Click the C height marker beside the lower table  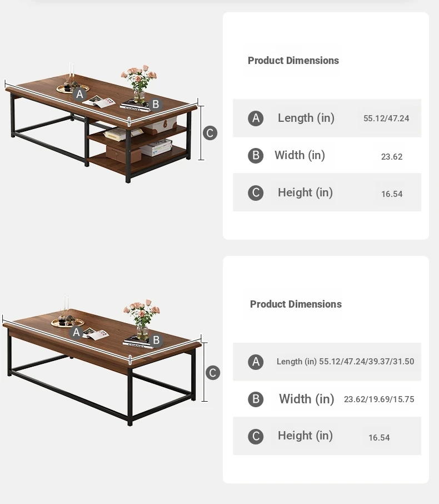213,373
